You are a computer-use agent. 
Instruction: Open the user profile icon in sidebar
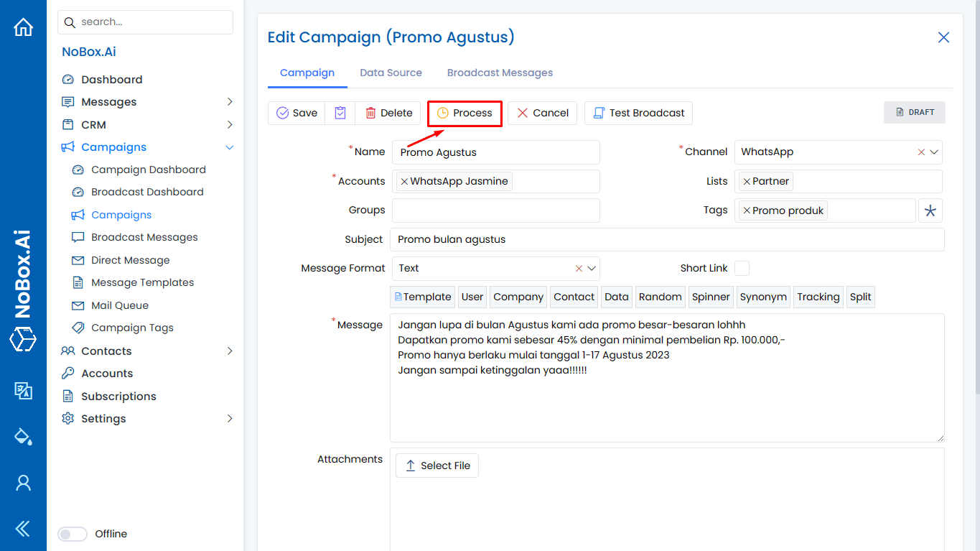pyautogui.click(x=23, y=483)
